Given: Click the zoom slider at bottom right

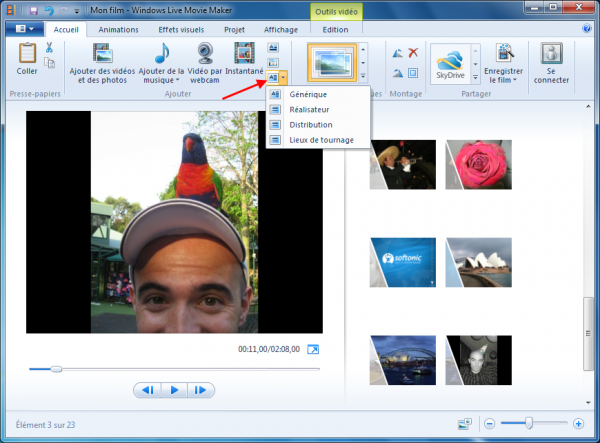Looking at the screenshot, I should 529,423.
